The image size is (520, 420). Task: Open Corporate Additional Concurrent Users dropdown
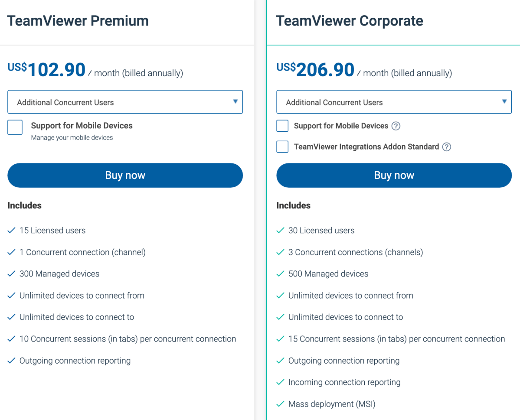[394, 102]
